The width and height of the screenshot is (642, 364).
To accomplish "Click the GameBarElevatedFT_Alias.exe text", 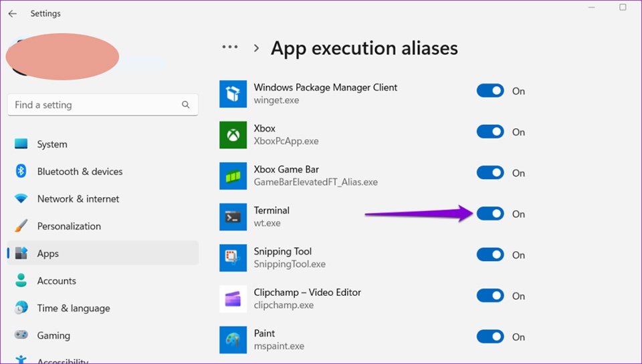I will pos(316,182).
